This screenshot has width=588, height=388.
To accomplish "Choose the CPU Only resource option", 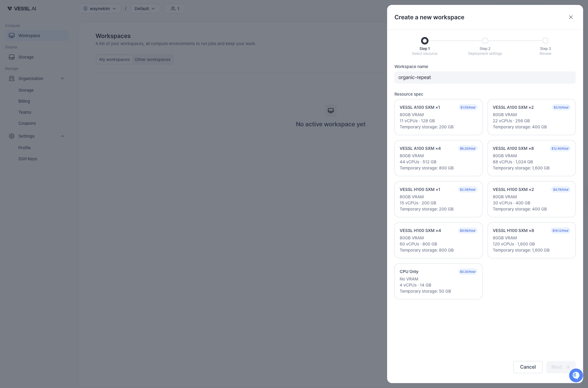I will [438, 281].
